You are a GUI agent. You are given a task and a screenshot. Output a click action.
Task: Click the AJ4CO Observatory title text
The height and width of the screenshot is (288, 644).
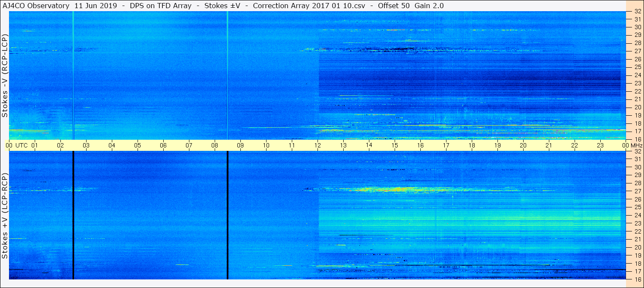coord(35,6)
